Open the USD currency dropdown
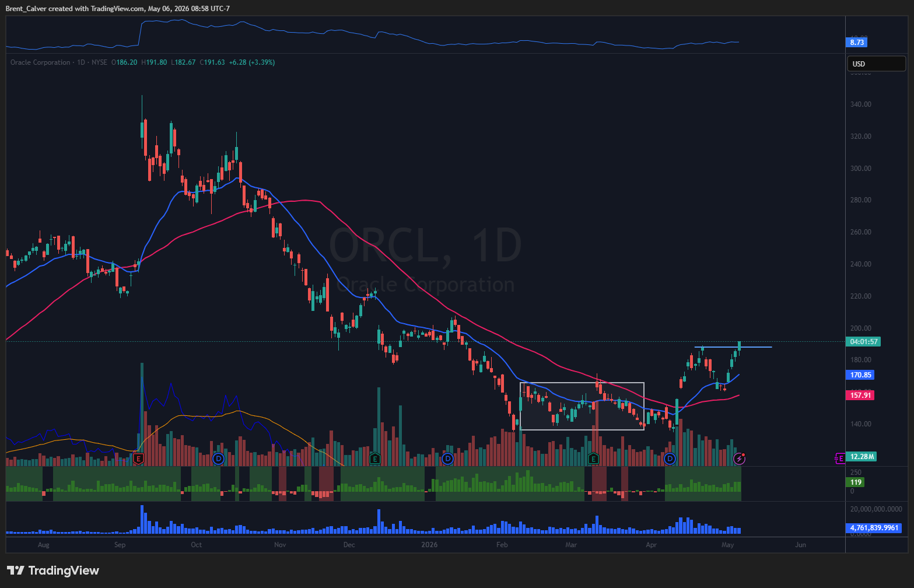This screenshot has width=914, height=588. tap(876, 64)
